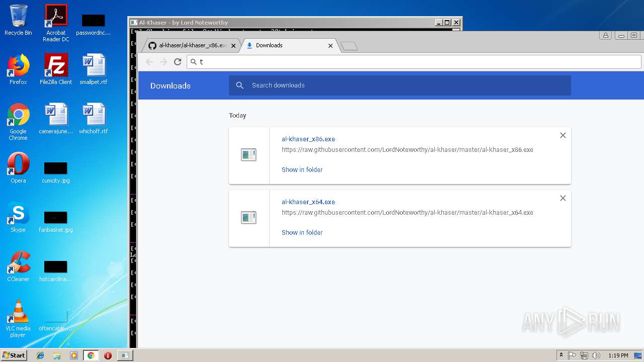Image resolution: width=644 pixels, height=362 pixels.
Task: Switch to Al-Khaser taskbar button
Action: (x=124, y=355)
